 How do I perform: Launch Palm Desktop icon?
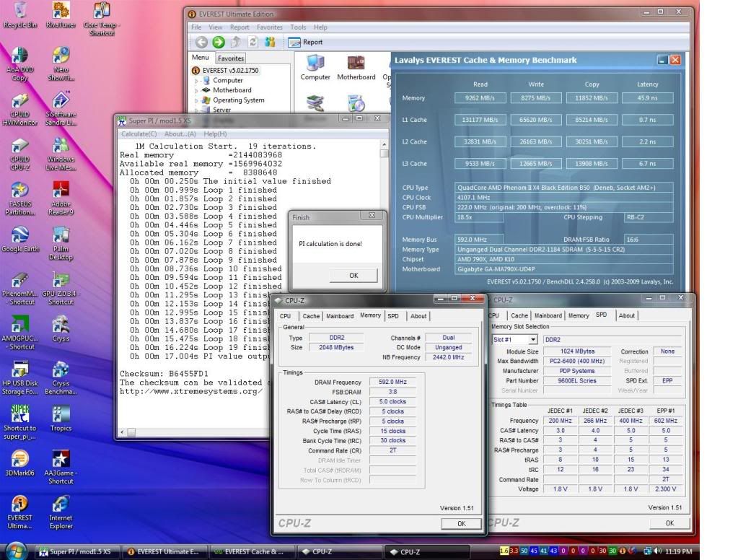61,243
